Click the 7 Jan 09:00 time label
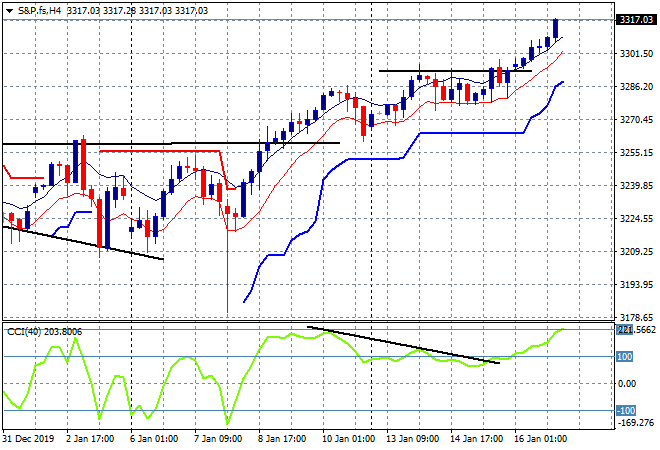Screen dimensions: 660x450 pyautogui.click(x=218, y=439)
